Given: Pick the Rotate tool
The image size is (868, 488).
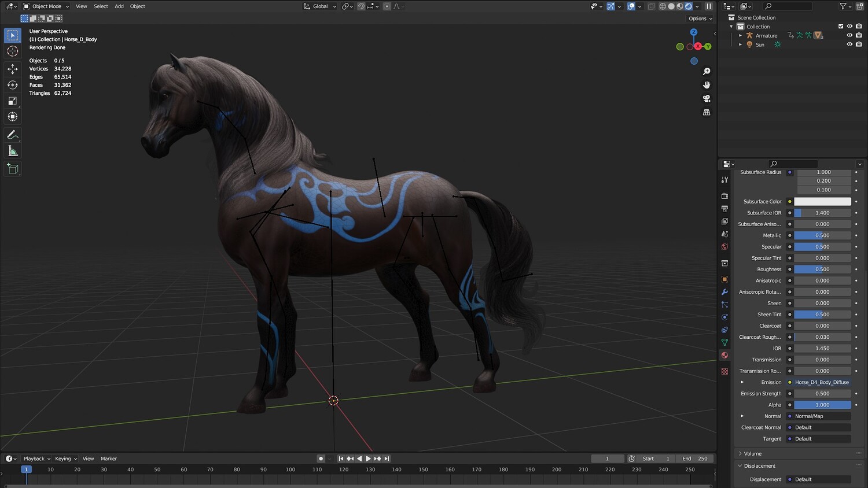Looking at the screenshot, I should click(13, 85).
